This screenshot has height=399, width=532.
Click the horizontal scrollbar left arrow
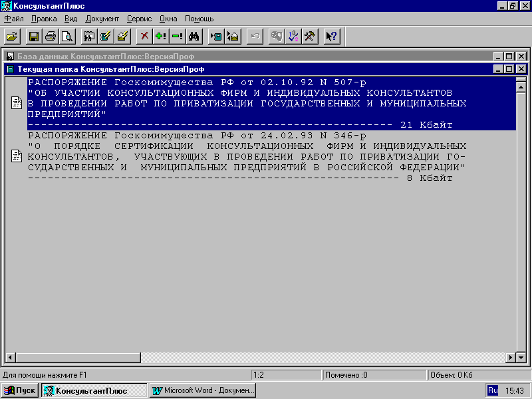(x=11, y=357)
